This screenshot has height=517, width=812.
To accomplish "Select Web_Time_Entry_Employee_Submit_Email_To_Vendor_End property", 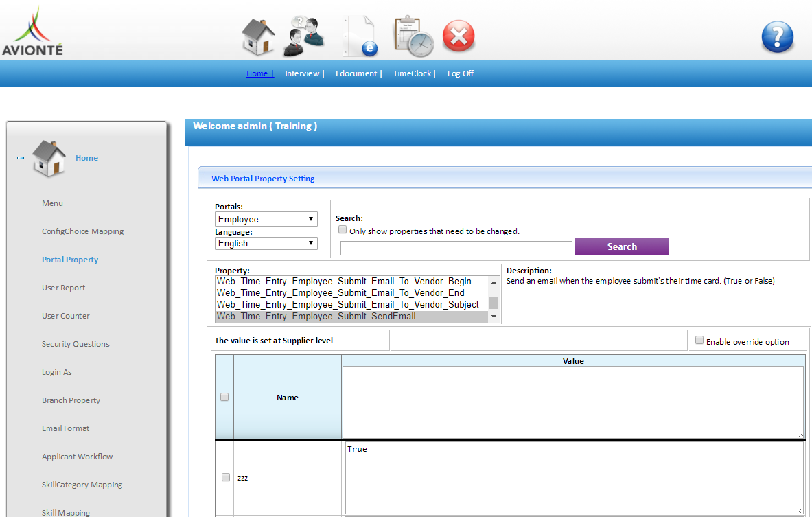I will click(x=351, y=292).
